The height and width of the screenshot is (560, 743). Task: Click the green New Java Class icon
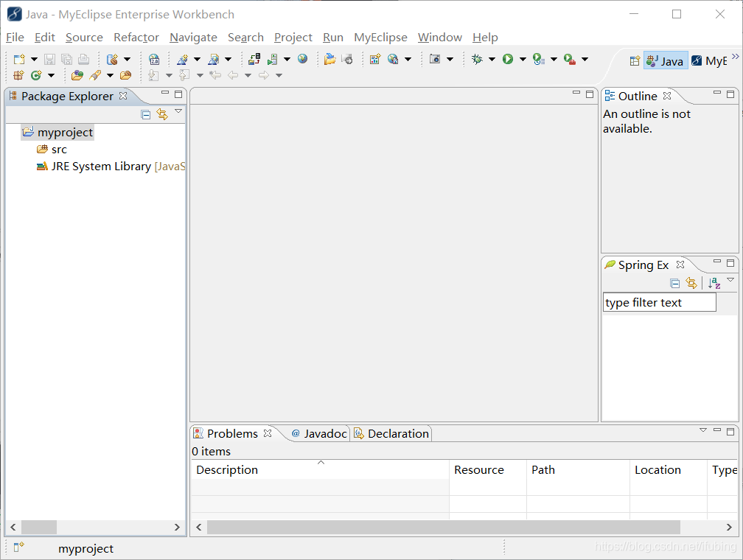pyautogui.click(x=36, y=75)
